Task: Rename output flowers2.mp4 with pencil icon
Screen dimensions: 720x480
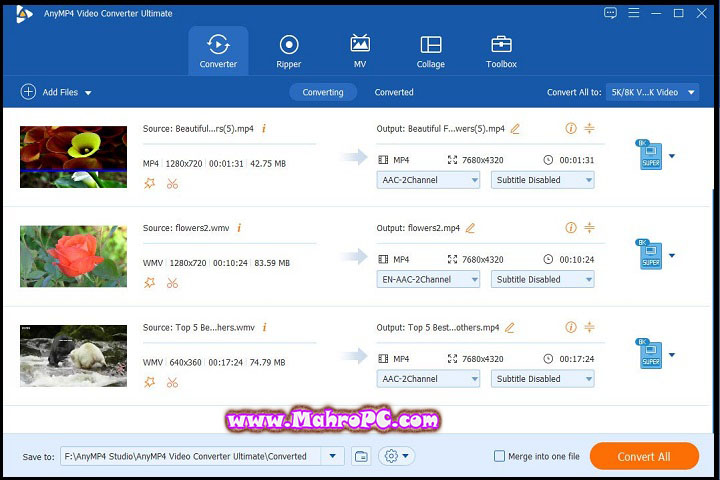Action: pyautogui.click(x=470, y=228)
